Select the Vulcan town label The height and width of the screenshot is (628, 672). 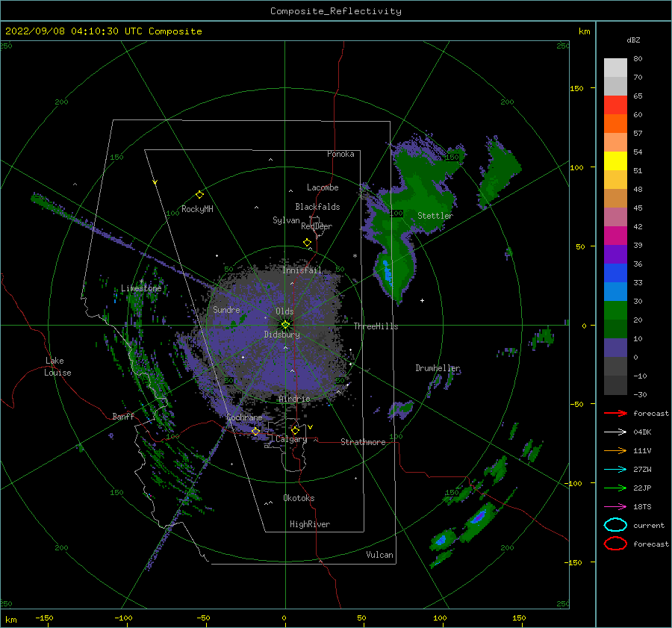click(x=380, y=554)
